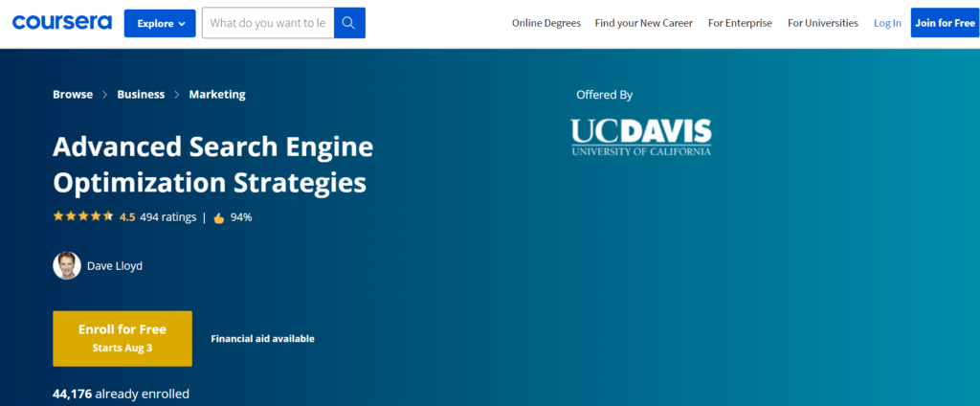Open Online Degrees in top navigation
The image size is (980, 406).
(546, 23)
